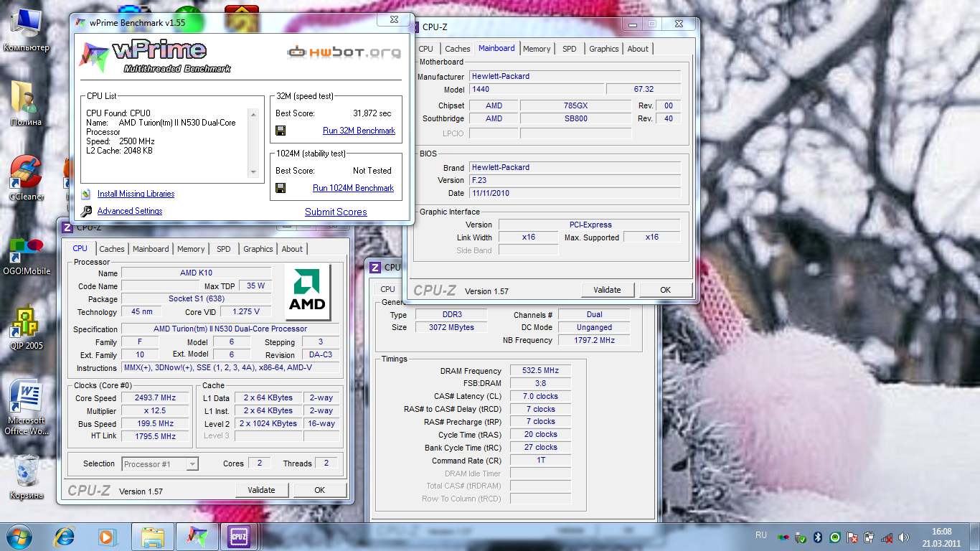Select CPU tab in the Memory CPU-Z window
Image resolution: width=980 pixels, height=551 pixels.
point(387,289)
